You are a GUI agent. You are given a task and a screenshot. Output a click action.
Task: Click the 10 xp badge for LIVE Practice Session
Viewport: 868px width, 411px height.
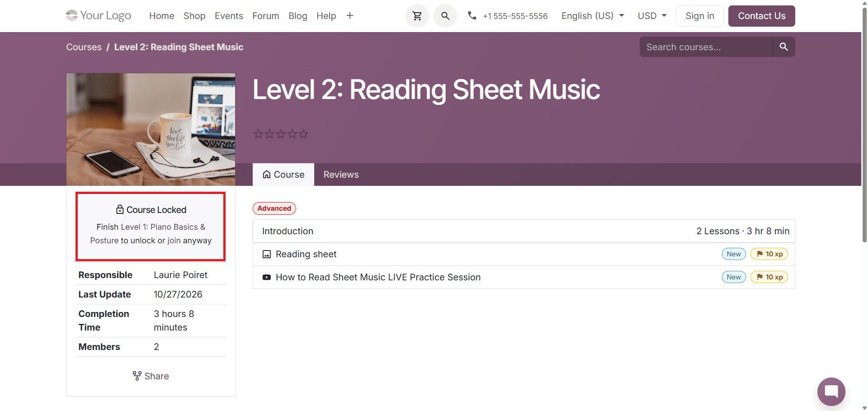(x=769, y=277)
